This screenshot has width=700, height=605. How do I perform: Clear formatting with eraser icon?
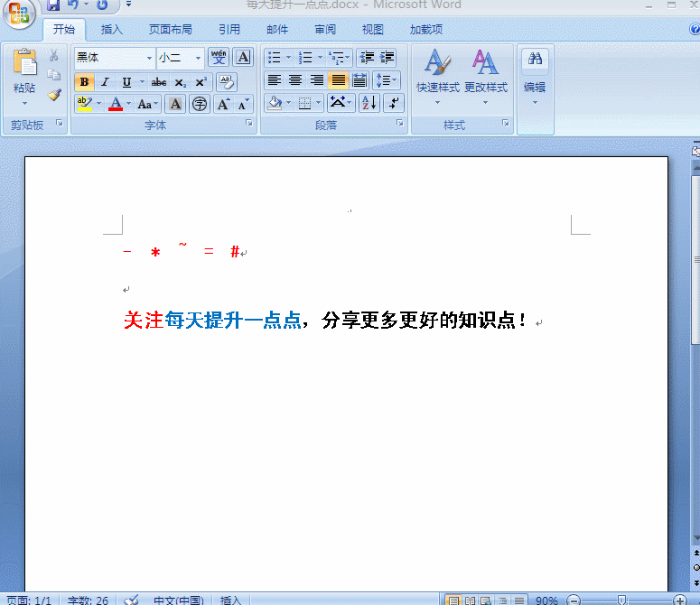tap(227, 82)
